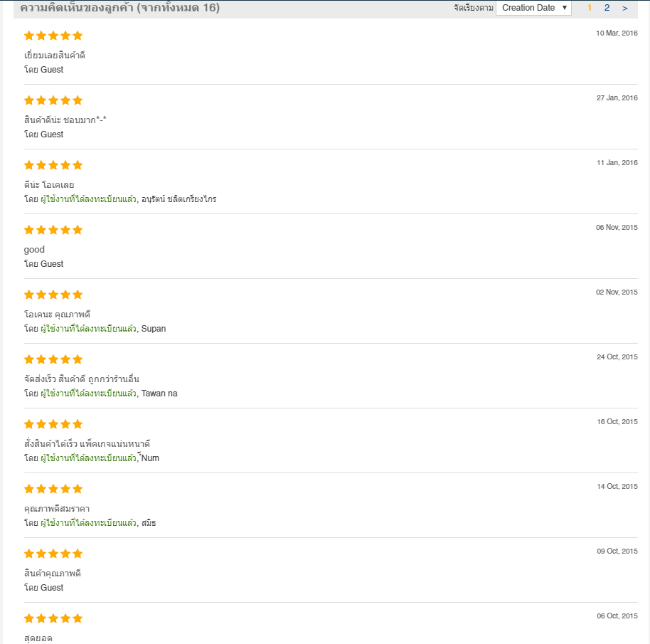Screen dimensions: 650x644
Task: Click the 09 Oct, 2015 review date
Action: pos(617,551)
